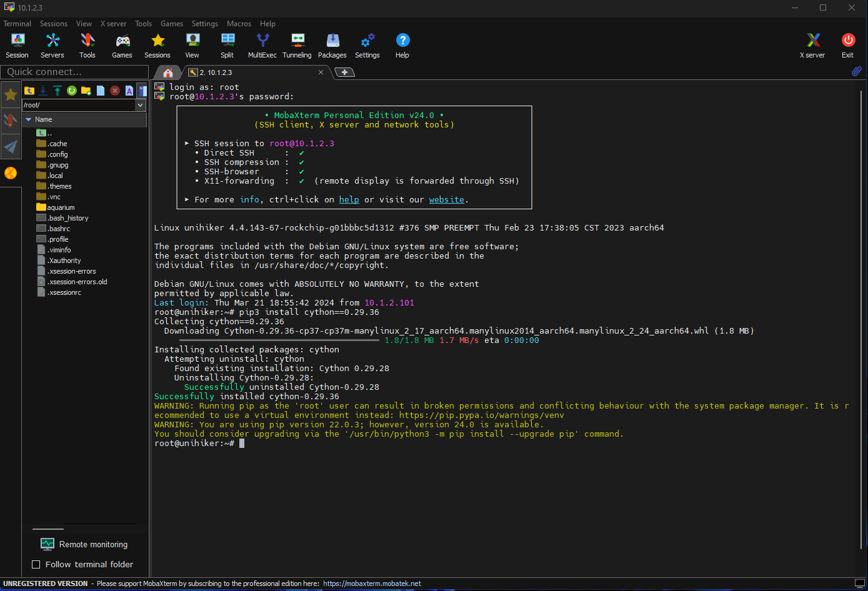This screenshot has height=591, width=868.
Task: Click the upload arrow in SFTP panel
Action: pos(57,91)
